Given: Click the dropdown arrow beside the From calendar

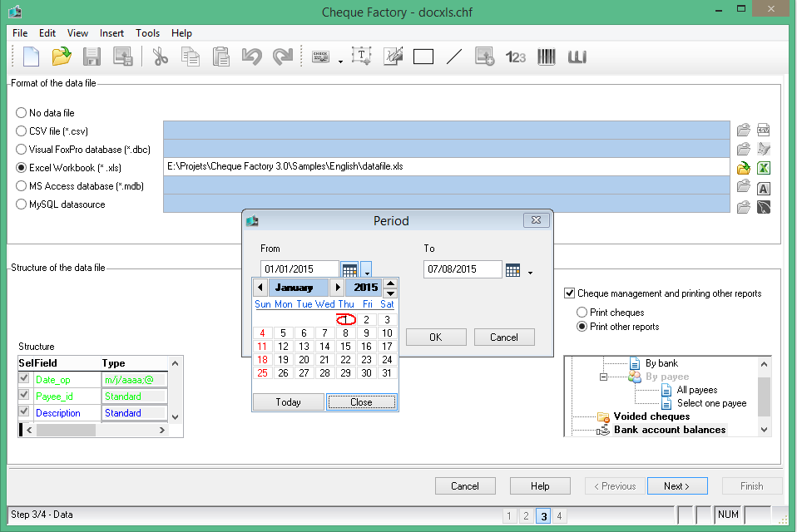Looking at the screenshot, I should tap(367, 270).
